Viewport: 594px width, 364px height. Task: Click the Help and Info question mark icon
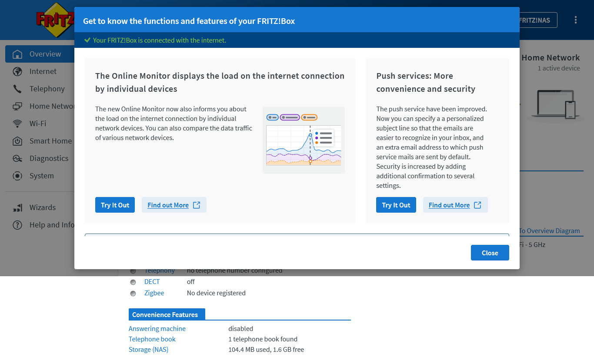(x=17, y=225)
